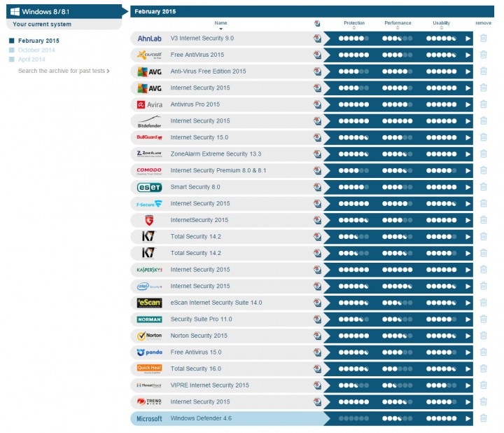Open certificate icon for Quick Heal Total Security

point(317,369)
